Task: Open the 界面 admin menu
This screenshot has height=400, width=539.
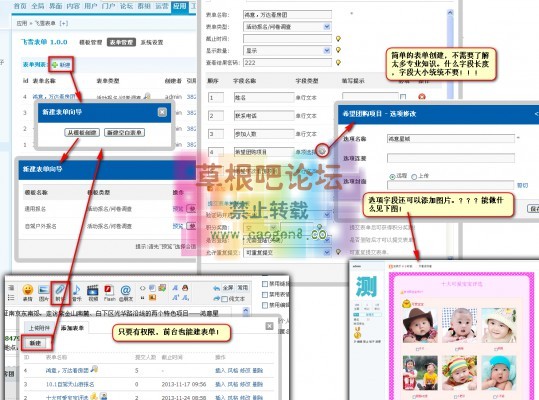Action: pos(56,6)
